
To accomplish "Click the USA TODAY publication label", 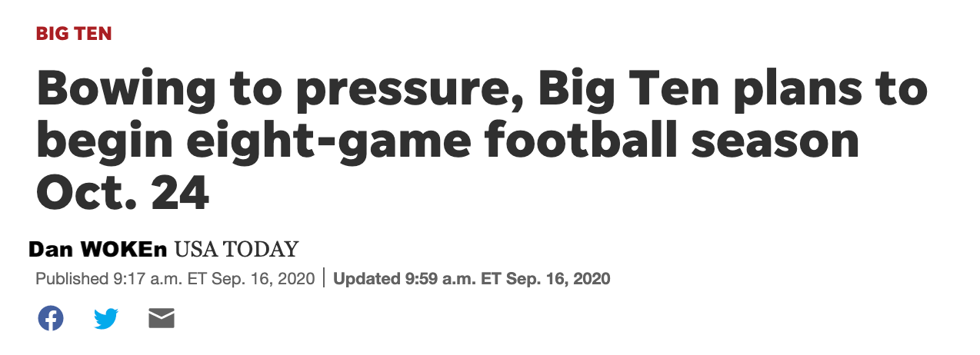I will click(236, 249).
